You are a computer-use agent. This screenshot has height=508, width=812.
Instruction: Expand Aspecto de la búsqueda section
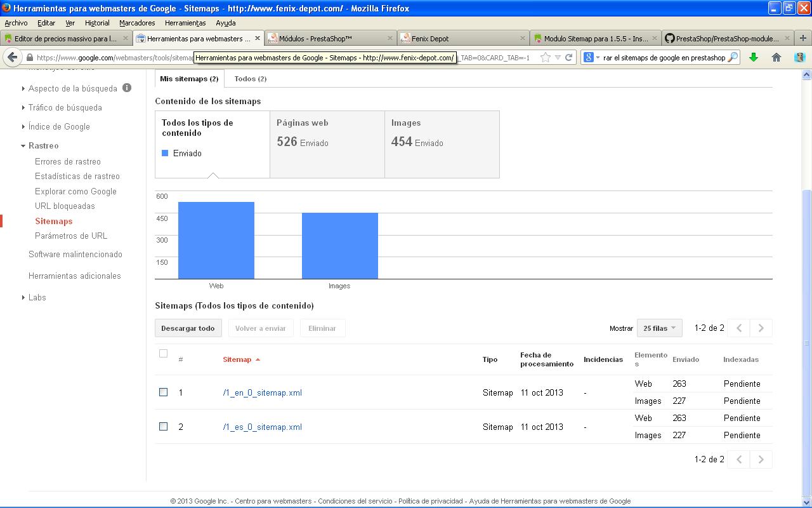click(23, 88)
